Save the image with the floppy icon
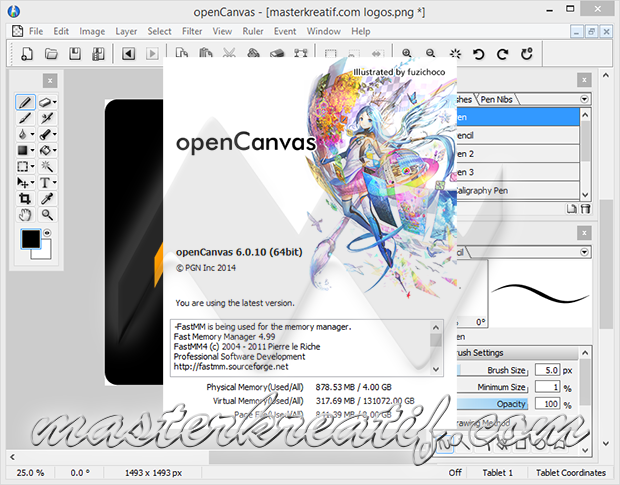The width and height of the screenshot is (620, 485). click(75, 53)
